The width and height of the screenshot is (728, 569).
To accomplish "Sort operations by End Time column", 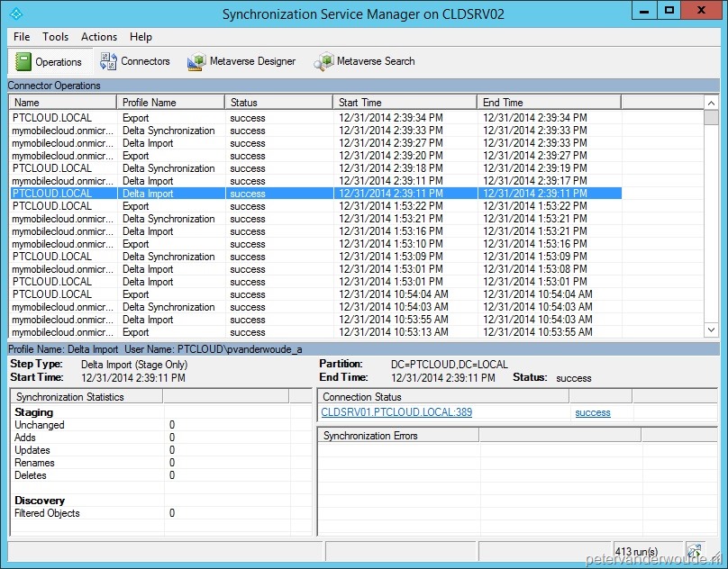I will pos(548,103).
